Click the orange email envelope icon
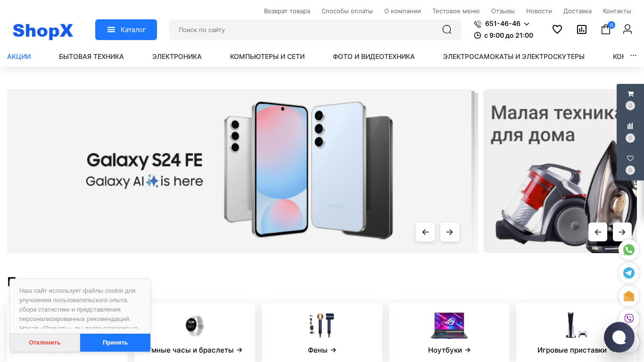Image resolution: width=644 pixels, height=362 pixels. click(x=629, y=296)
